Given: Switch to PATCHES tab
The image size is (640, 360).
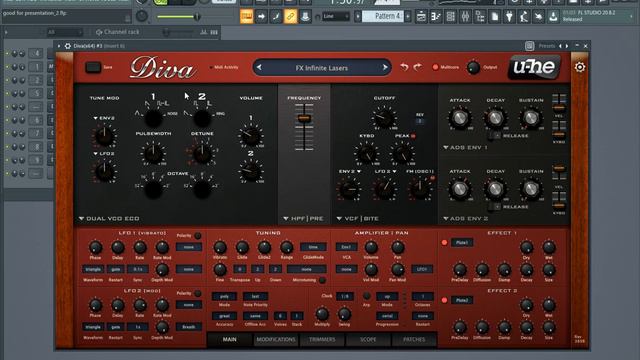Looking at the screenshot, I should 414,340.
